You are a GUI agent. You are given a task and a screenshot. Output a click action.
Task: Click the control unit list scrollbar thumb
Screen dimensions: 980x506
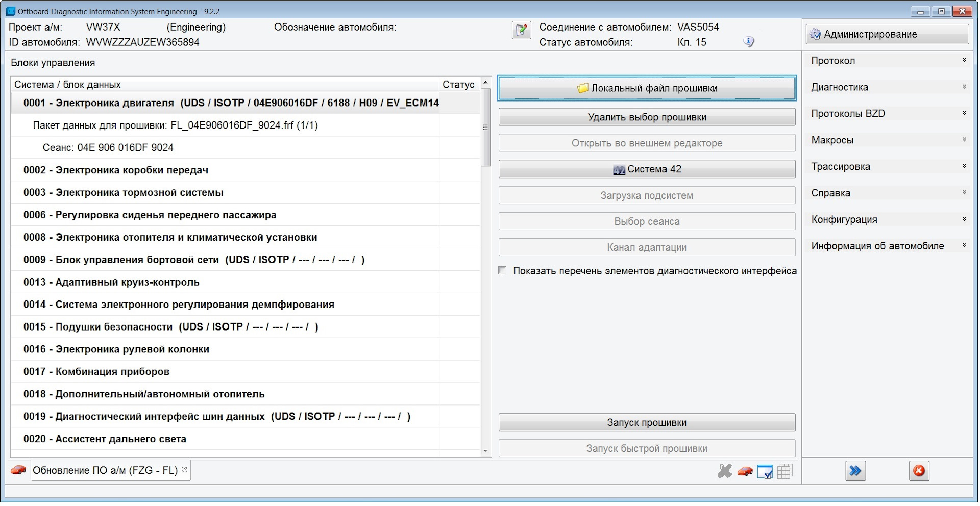(485, 127)
